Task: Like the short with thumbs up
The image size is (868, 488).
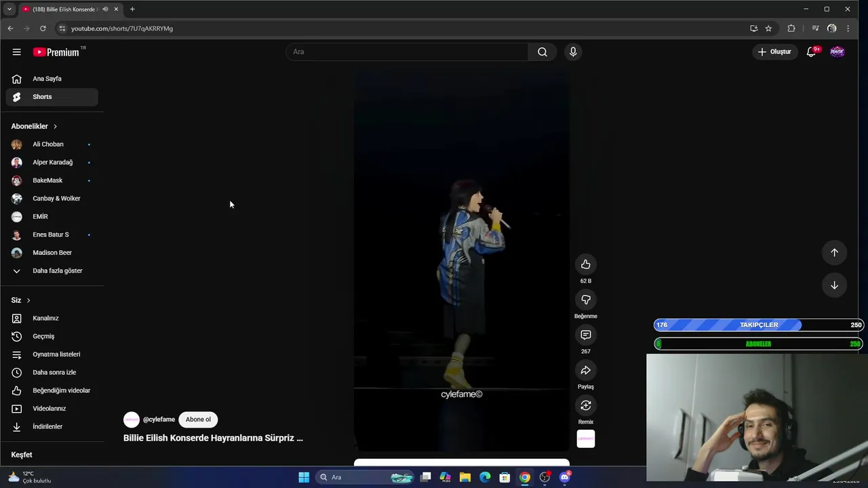Action: pos(586,264)
